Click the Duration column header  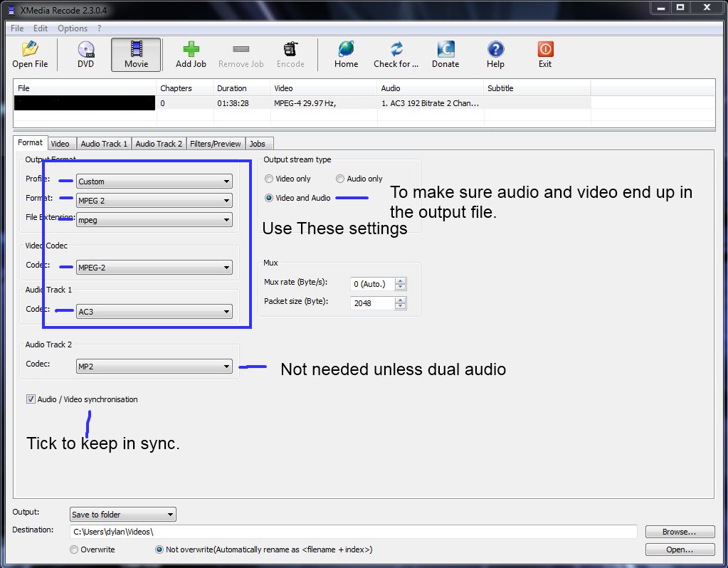[x=241, y=88]
